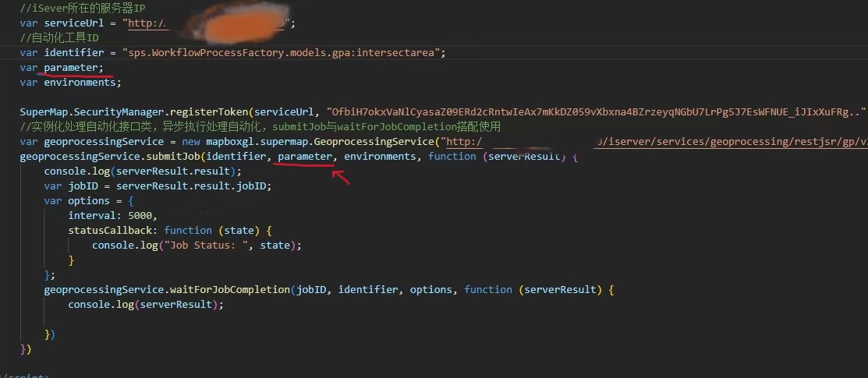Click the comment "//自动化工具ID"
Image resolution: width=868 pixels, height=378 pixels.
(x=58, y=37)
